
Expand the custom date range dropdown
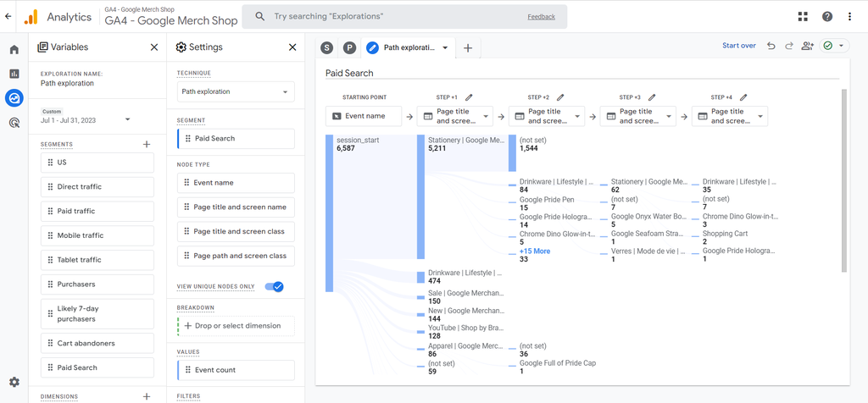point(127,120)
